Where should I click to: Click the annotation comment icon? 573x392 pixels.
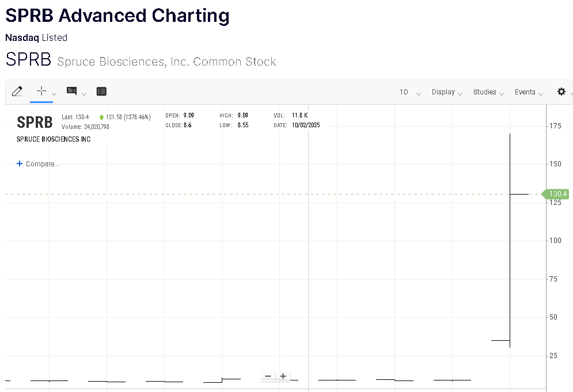[71, 91]
